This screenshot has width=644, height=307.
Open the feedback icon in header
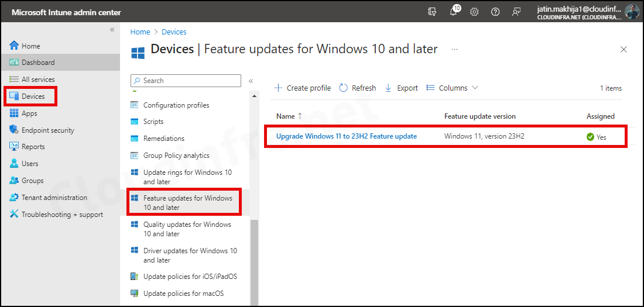click(516, 12)
